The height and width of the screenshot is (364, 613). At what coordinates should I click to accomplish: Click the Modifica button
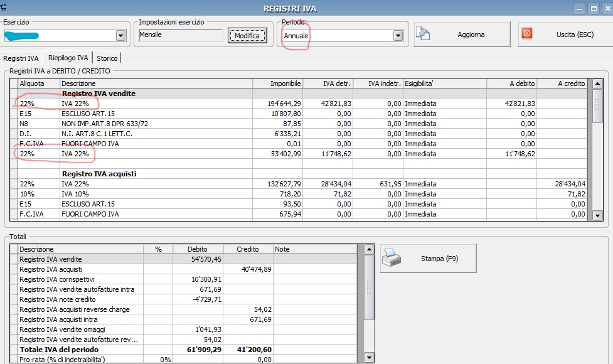click(x=247, y=36)
